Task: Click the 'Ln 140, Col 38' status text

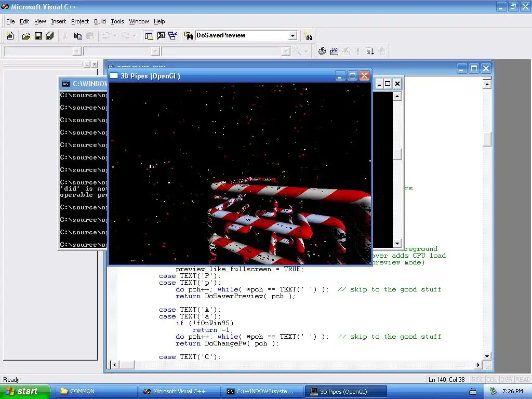Action: (446, 380)
